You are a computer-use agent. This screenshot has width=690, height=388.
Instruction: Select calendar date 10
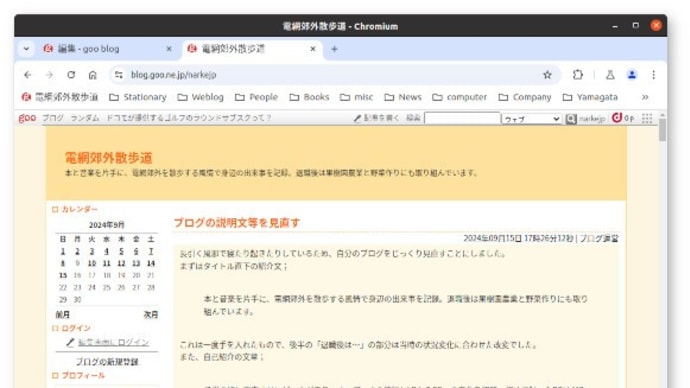pyautogui.click(x=92, y=263)
